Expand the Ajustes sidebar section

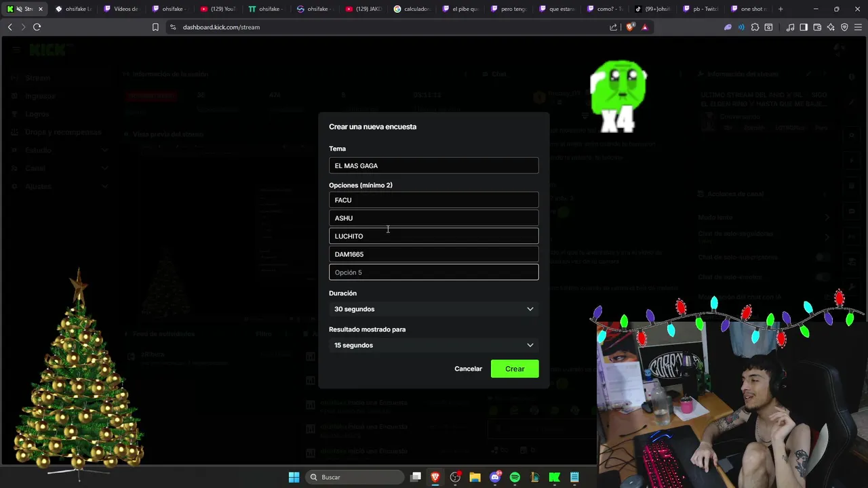(x=59, y=186)
